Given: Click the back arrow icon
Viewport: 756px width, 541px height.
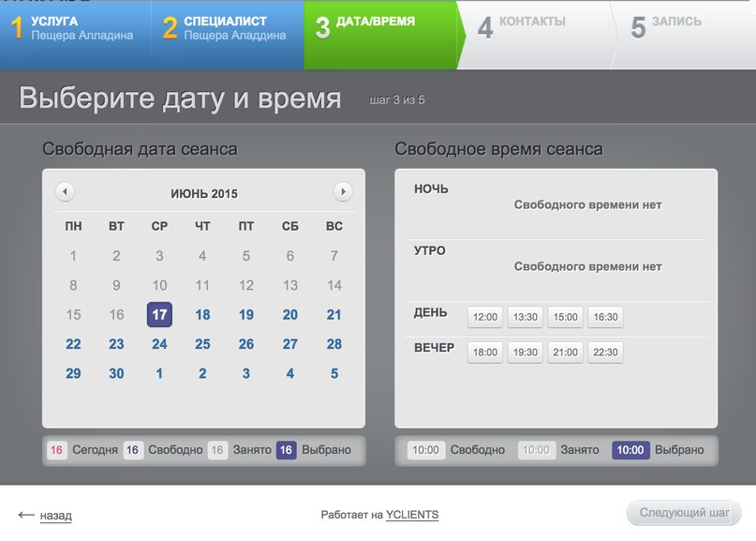Looking at the screenshot, I should coord(26,515).
